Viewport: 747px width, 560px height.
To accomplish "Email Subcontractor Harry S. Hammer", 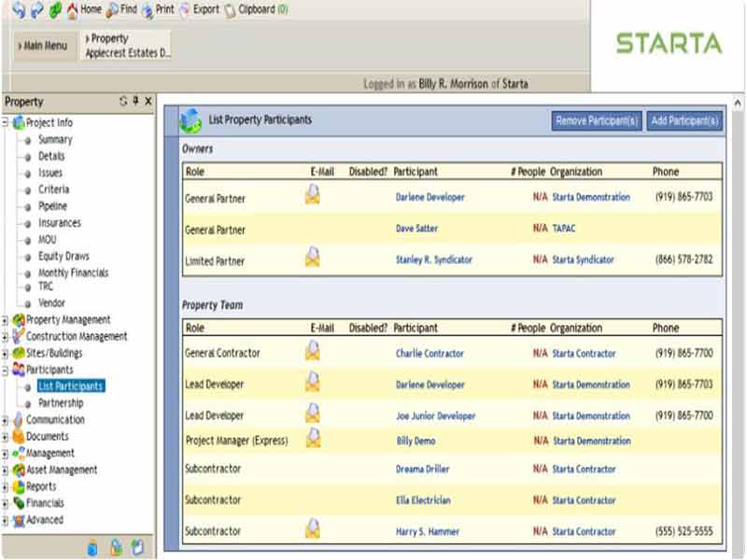I will [x=313, y=528].
